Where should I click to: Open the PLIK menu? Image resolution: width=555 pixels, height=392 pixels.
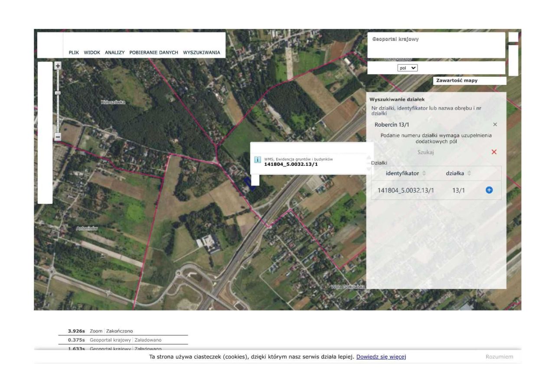point(74,52)
